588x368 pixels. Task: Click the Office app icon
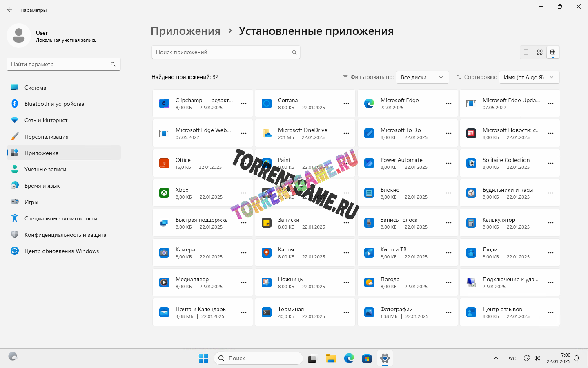tap(164, 163)
